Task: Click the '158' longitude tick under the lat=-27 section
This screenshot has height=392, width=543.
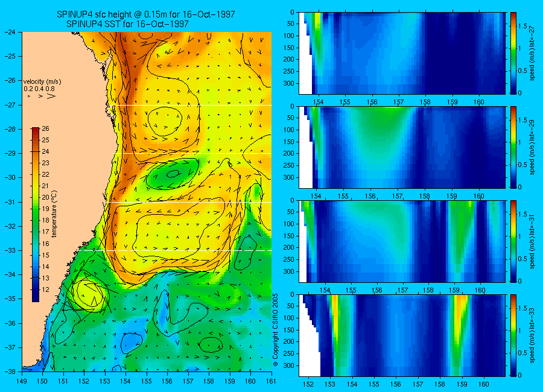Action: pyautogui.click(x=425, y=102)
